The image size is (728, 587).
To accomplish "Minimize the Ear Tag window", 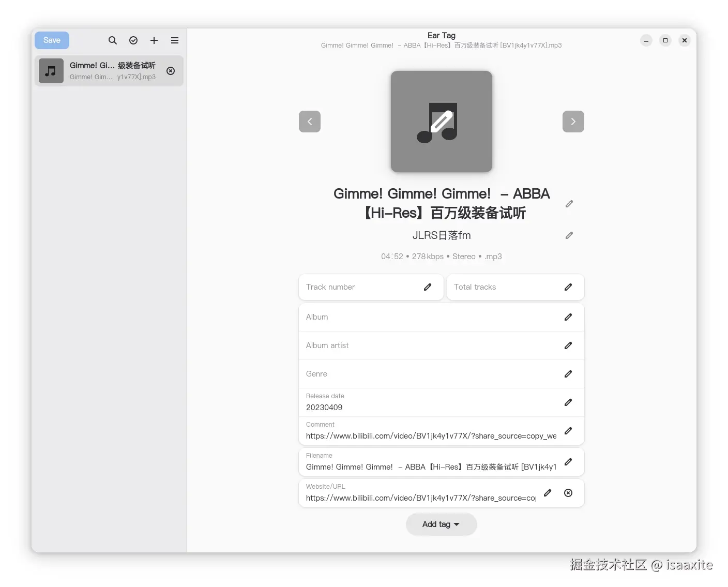I will point(646,40).
